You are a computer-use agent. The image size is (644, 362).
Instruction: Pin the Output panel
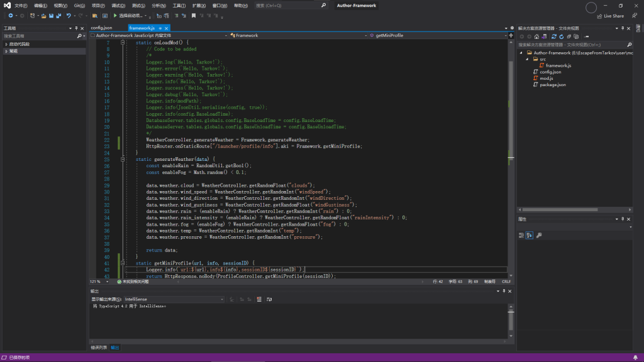coord(504,291)
